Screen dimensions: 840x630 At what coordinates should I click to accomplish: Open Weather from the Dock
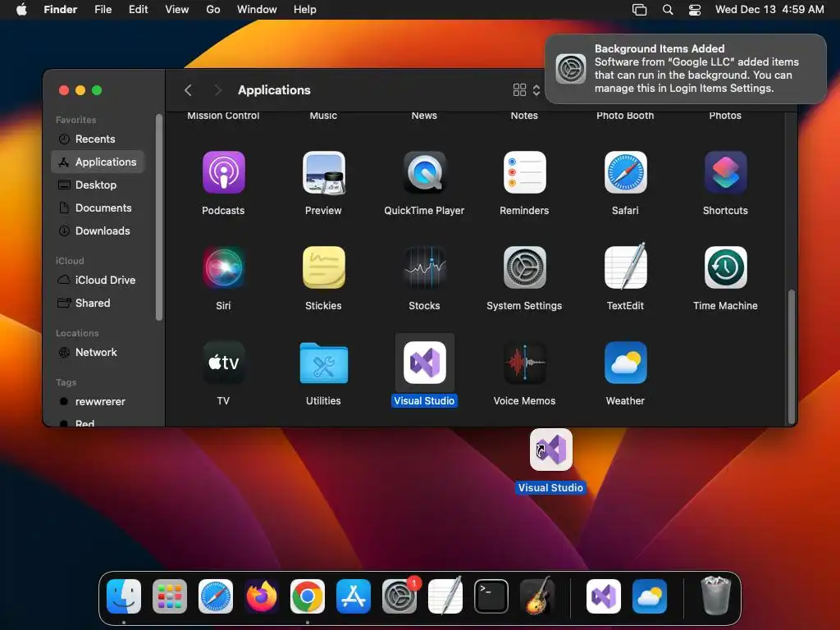tap(650, 596)
